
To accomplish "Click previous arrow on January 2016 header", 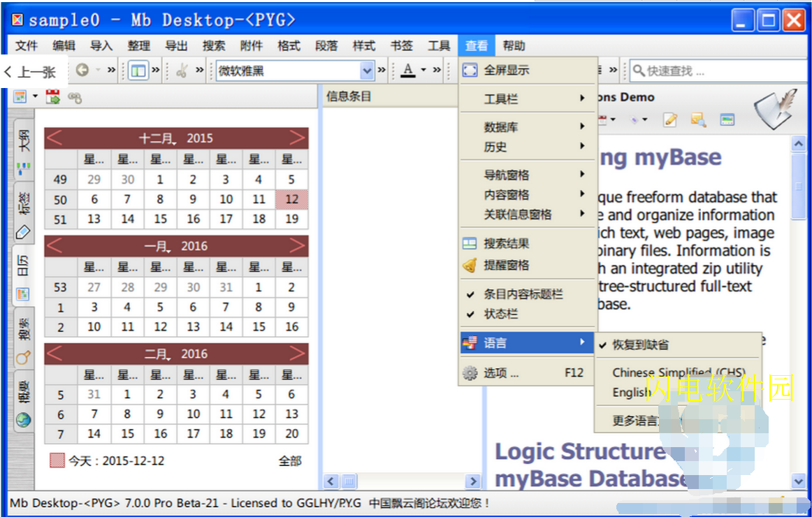I will coord(55,246).
